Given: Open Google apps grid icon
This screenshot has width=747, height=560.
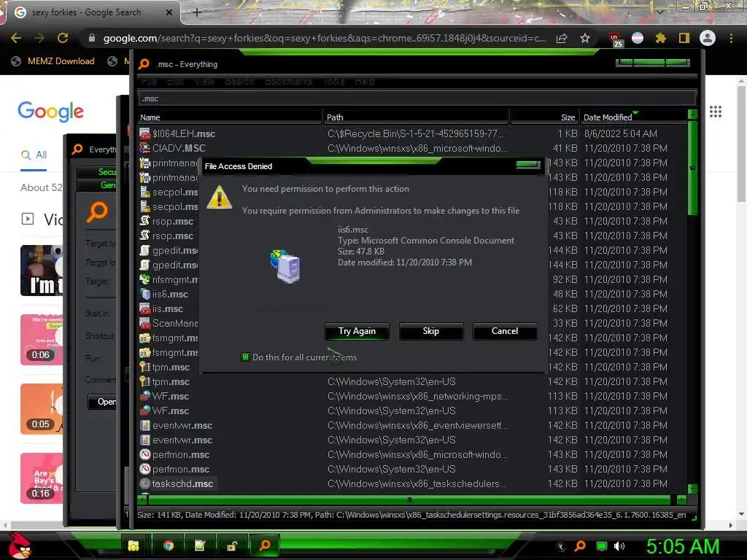Looking at the screenshot, I should (x=715, y=112).
